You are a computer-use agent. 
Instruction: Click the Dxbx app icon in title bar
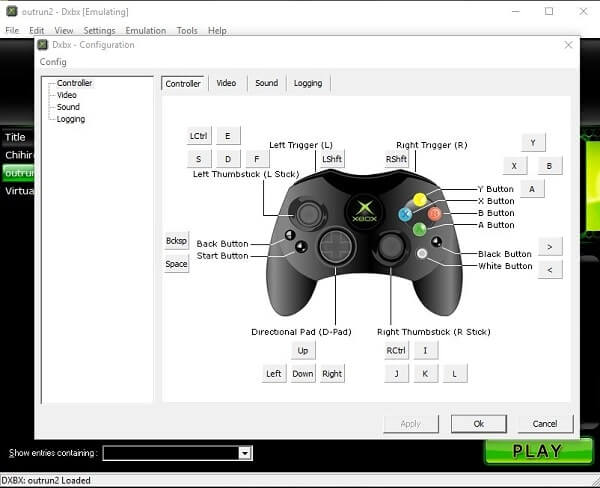click(11, 11)
